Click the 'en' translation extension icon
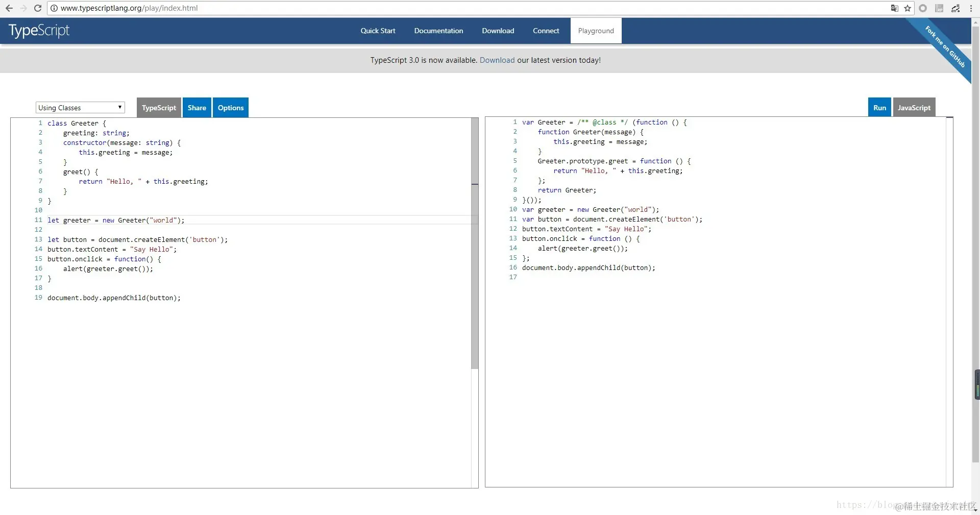 click(955, 8)
